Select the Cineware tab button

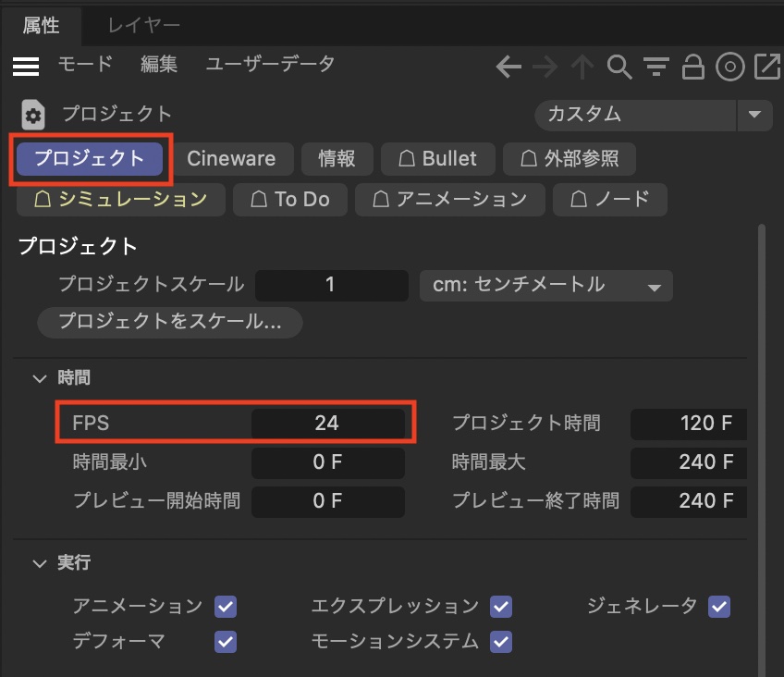click(231, 158)
